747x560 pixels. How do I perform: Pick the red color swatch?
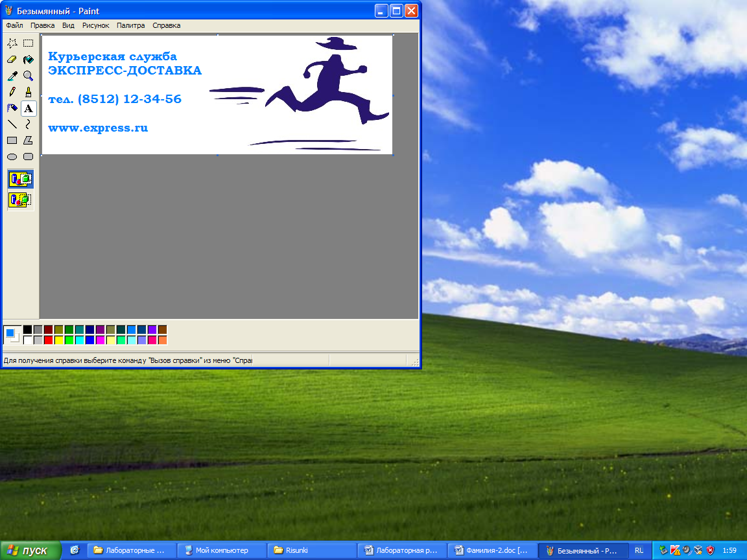coord(48,340)
